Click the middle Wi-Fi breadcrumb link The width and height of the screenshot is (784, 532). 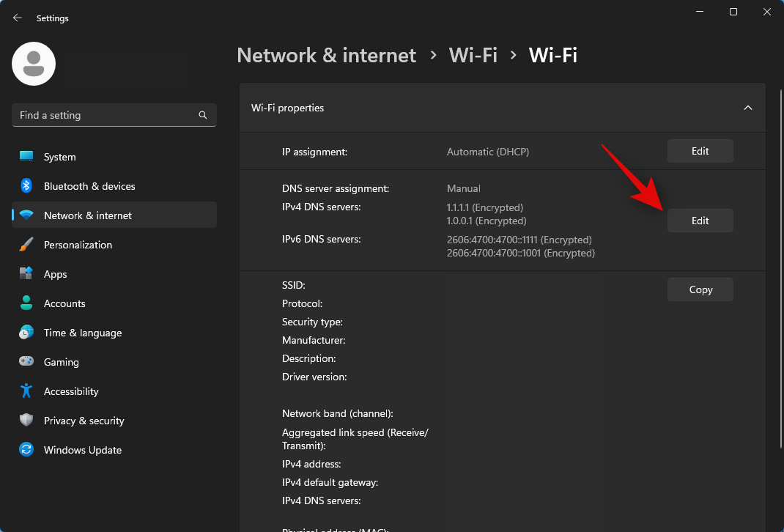click(473, 55)
